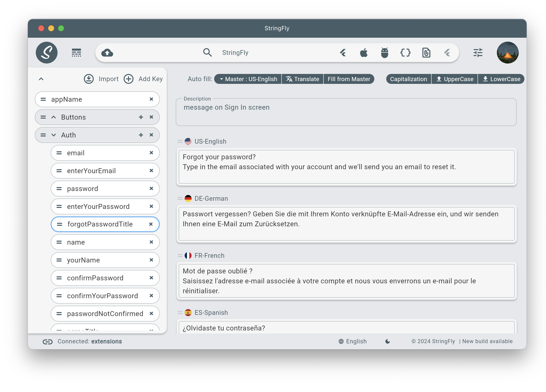Expand the Buttons group chevron

coord(54,117)
